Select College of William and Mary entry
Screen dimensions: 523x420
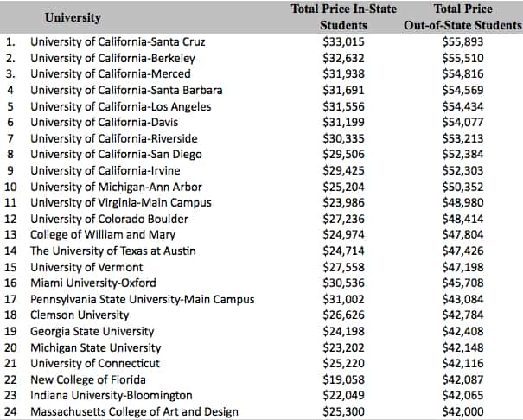tap(103, 235)
